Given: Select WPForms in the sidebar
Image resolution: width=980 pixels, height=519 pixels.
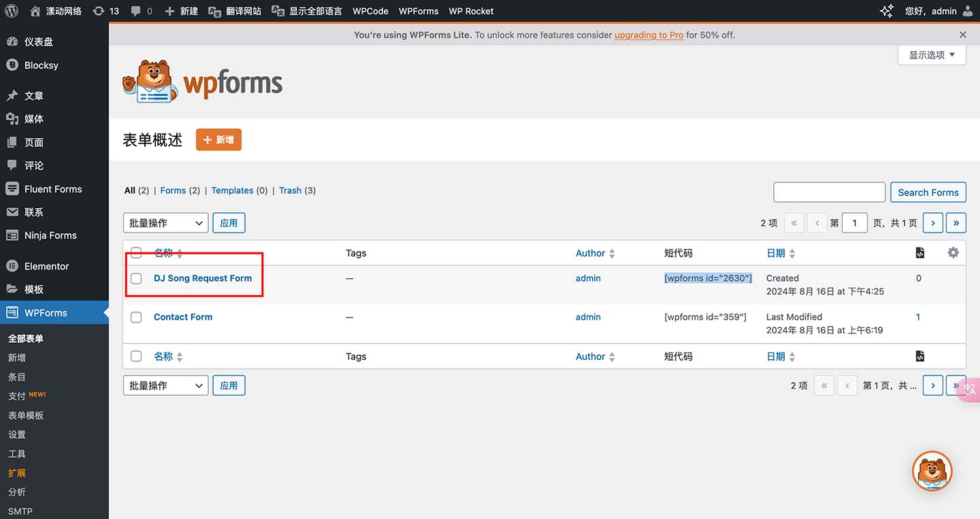Looking at the screenshot, I should coord(54,313).
